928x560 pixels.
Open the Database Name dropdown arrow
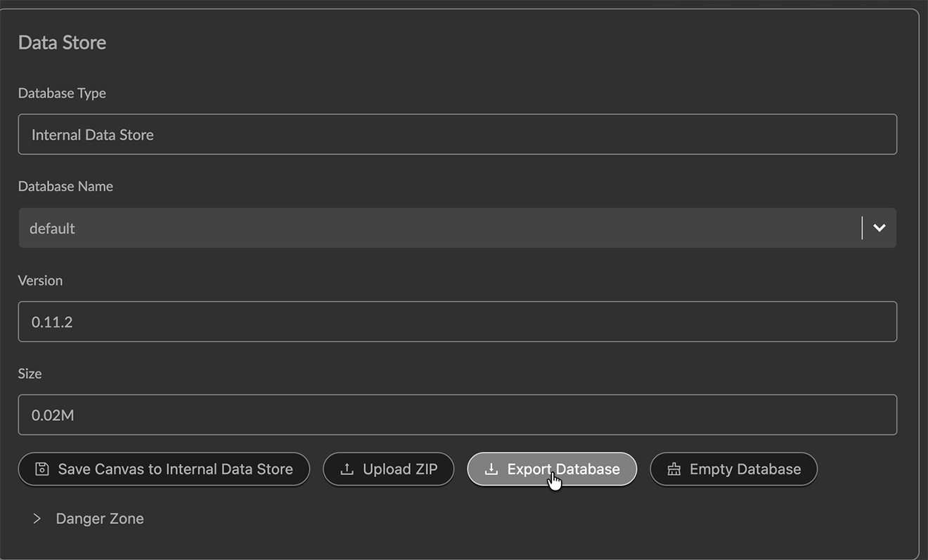[x=879, y=228]
